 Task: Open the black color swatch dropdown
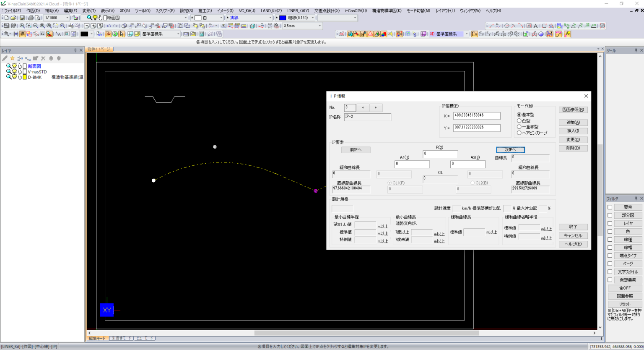pos(91,34)
